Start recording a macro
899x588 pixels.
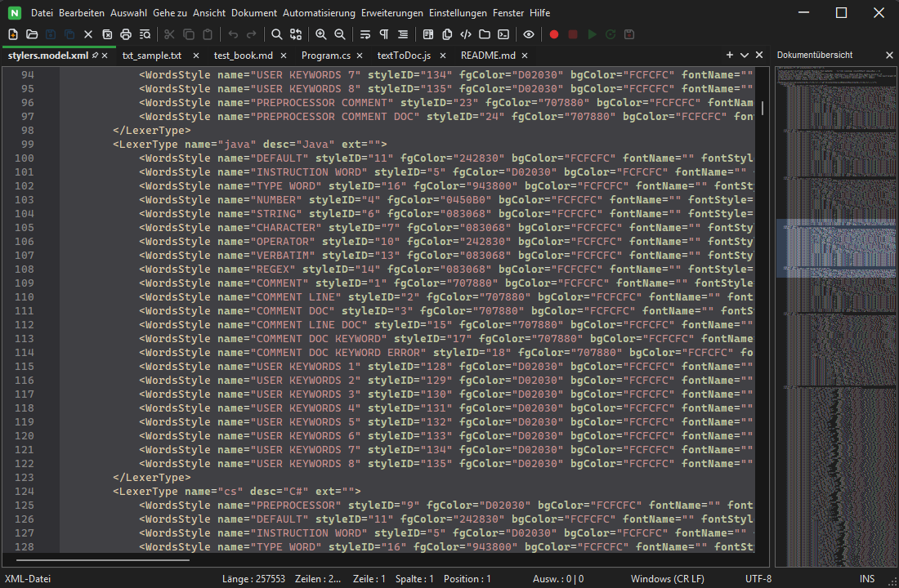[x=554, y=34]
